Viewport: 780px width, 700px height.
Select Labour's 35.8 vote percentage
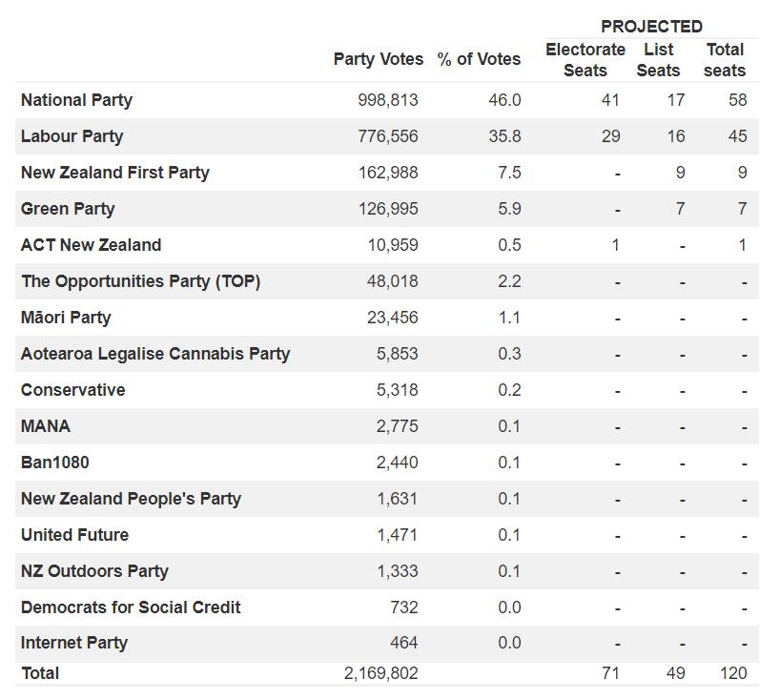[x=504, y=136]
